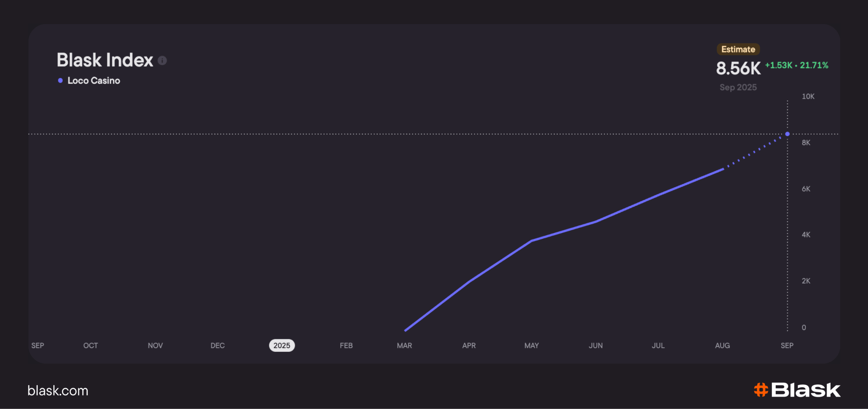This screenshot has width=868, height=409.
Task: Toggle the Loco Casino series label
Action: click(x=94, y=81)
